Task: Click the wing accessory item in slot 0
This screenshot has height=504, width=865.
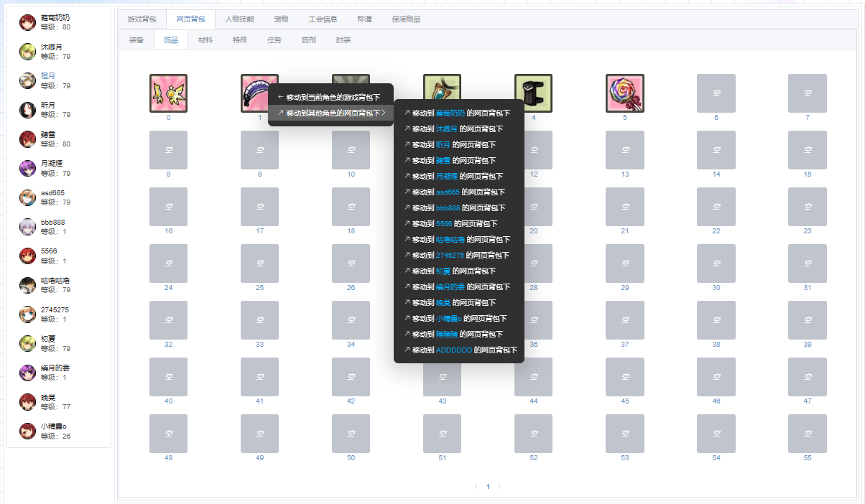Action: (168, 93)
